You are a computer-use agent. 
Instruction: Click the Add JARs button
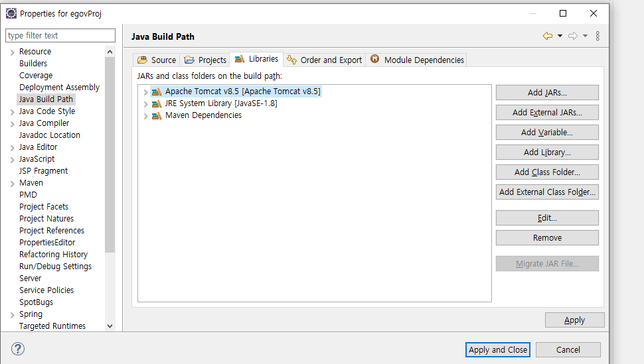click(x=547, y=93)
